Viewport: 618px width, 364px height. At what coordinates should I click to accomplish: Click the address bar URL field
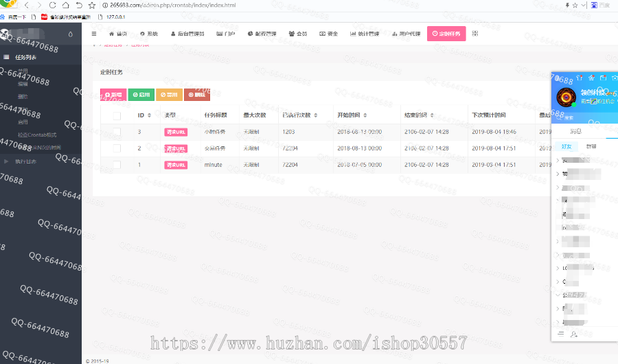coord(172,5)
